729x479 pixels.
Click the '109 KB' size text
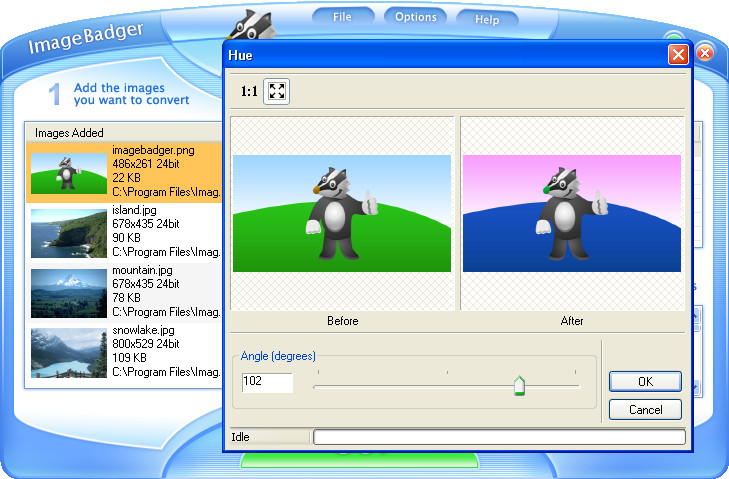click(x=129, y=358)
